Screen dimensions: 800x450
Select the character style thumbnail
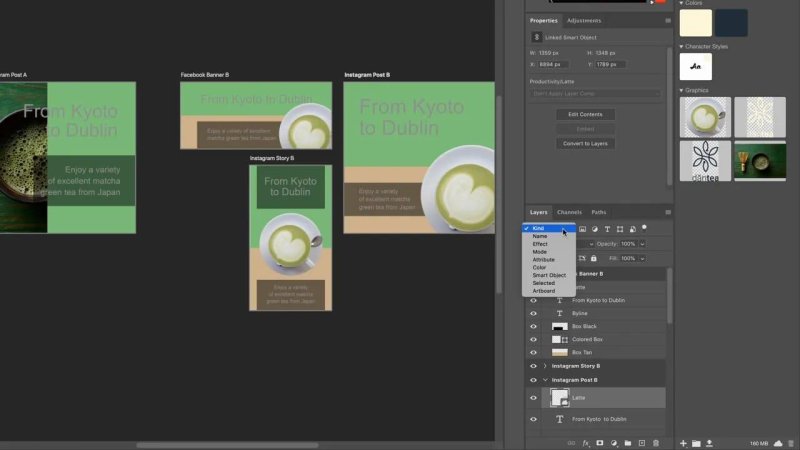[695, 66]
